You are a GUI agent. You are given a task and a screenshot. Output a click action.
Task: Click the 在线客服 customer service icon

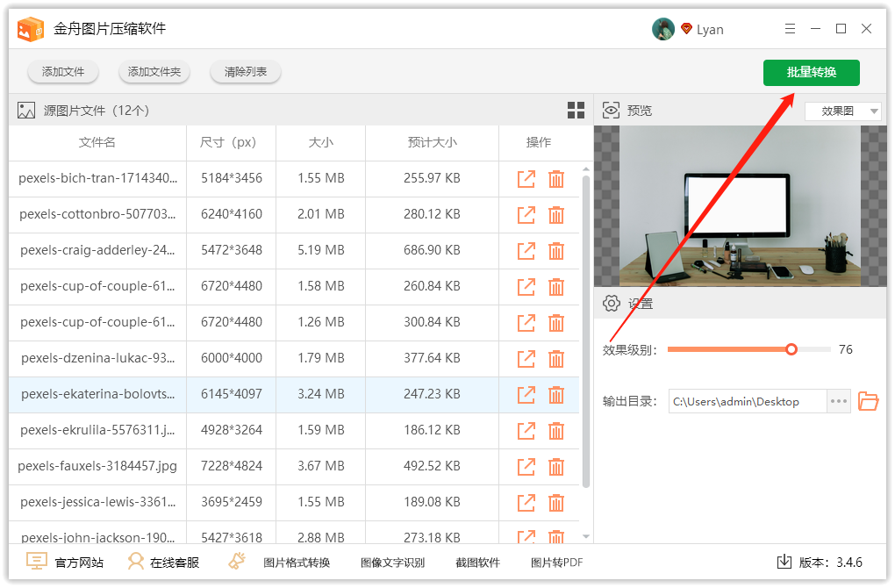[x=134, y=561]
